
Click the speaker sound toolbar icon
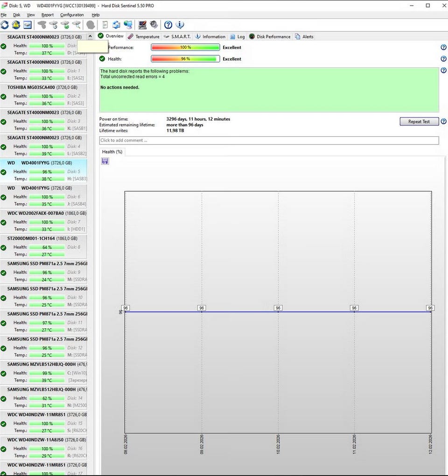point(154,25)
